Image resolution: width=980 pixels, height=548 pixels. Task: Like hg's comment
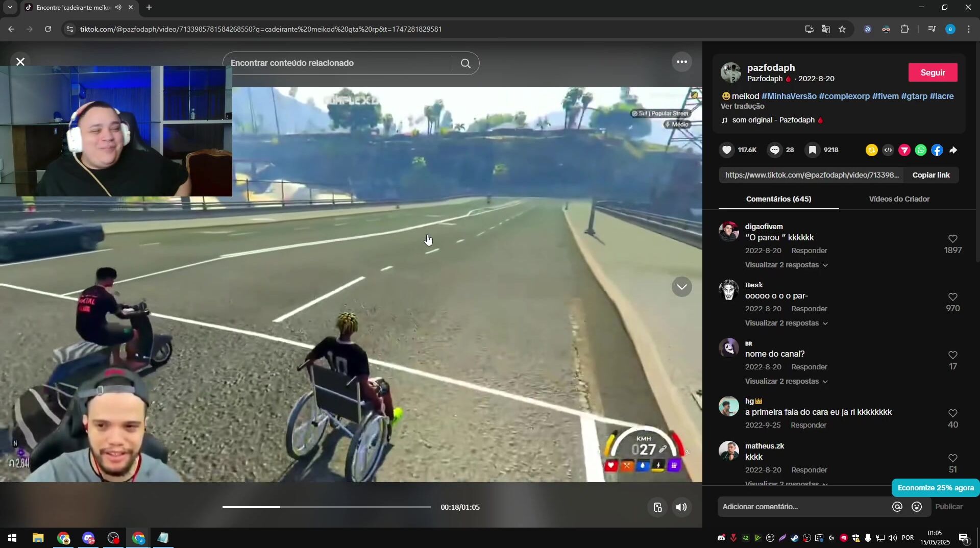coord(952,413)
